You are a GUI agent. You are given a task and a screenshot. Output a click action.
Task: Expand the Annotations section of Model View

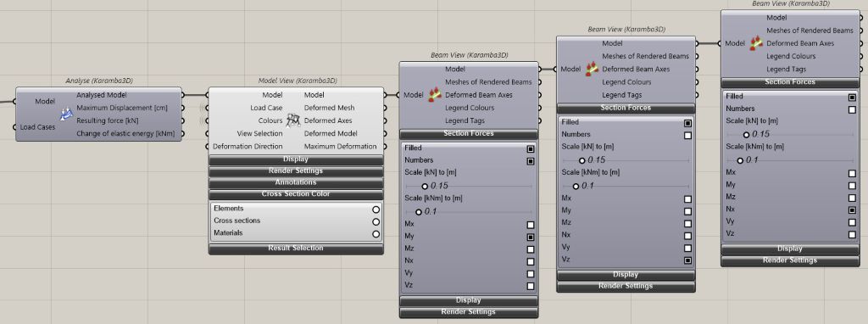[296, 182]
